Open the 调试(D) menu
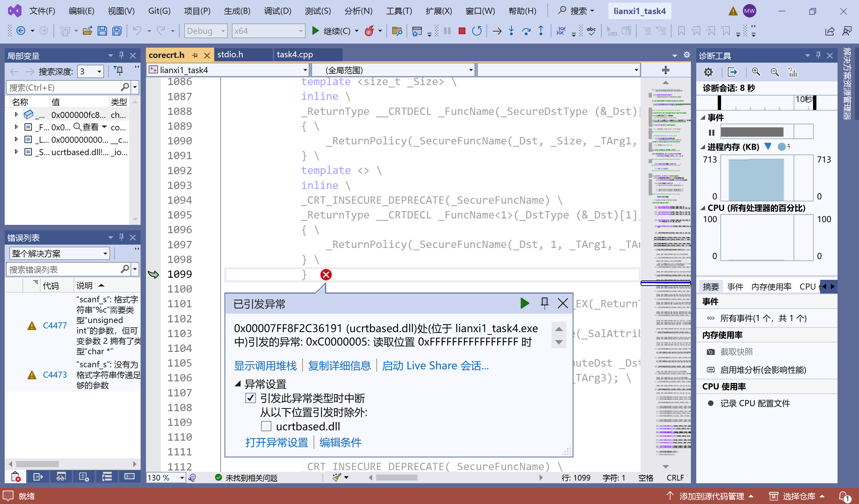Image resolution: width=859 pixels, height=504 pixels. pyautogui.click(x=277, y=11)
